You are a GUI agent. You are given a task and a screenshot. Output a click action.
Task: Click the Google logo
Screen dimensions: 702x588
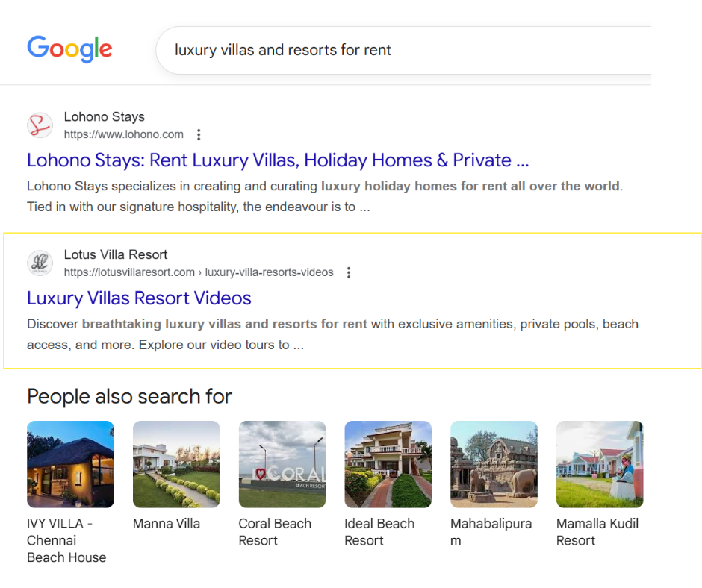point(69,49)
